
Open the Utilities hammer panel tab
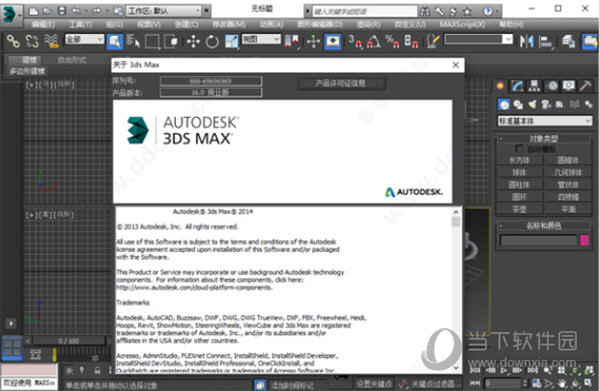[585, 86]
